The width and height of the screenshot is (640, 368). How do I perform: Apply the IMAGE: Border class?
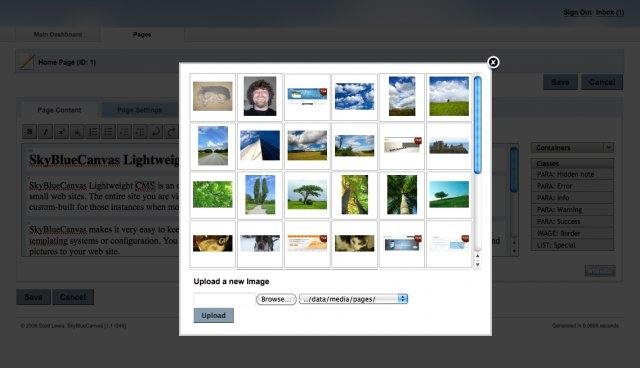pos(572,233)
